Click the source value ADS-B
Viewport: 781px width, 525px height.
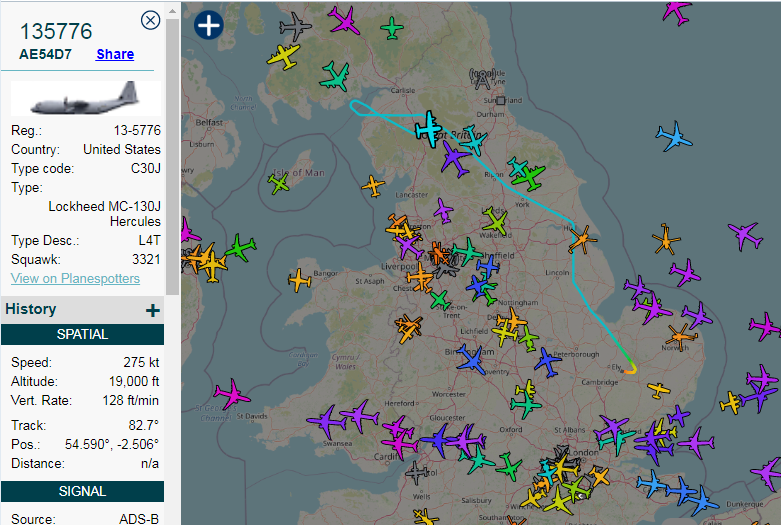(x=139, y=519)
